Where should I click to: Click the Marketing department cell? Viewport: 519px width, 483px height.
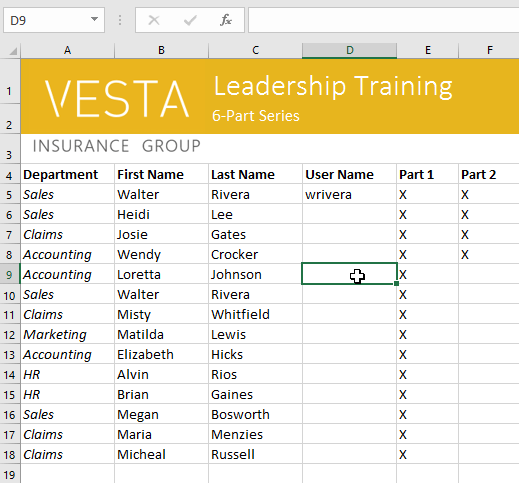tap(67, 334)
